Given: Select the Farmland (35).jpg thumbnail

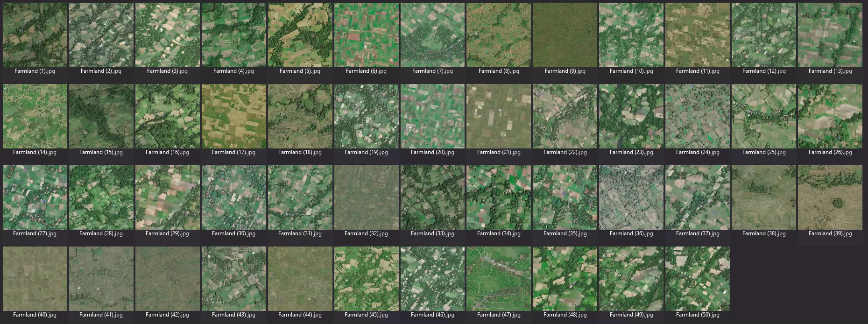Looking at the screenshot, I should 565,197.
